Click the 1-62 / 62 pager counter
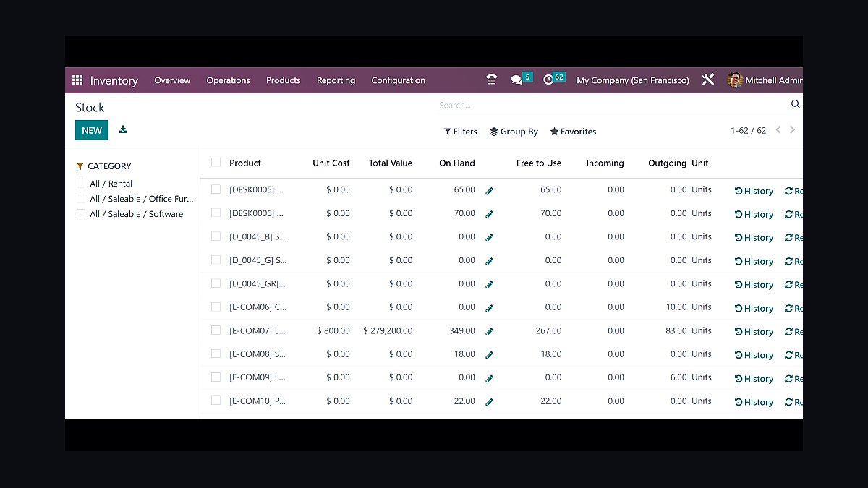868x488 pixels. [748, 131]
